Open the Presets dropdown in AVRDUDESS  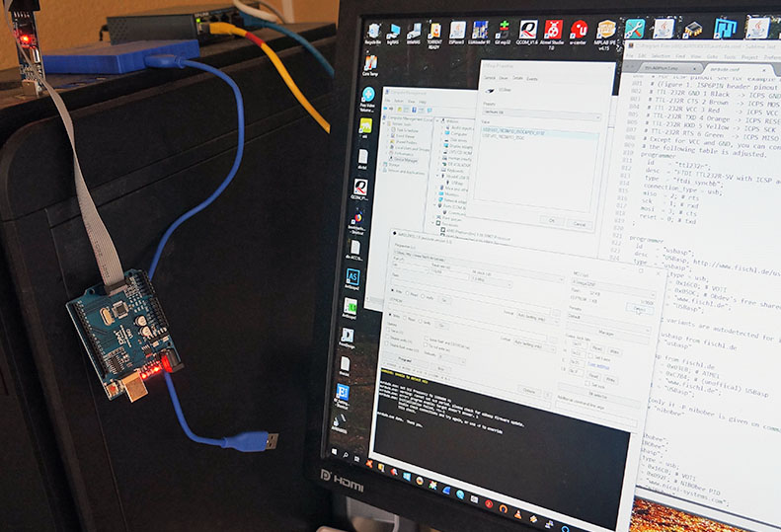pyautogui.click(x=608, y=324)
